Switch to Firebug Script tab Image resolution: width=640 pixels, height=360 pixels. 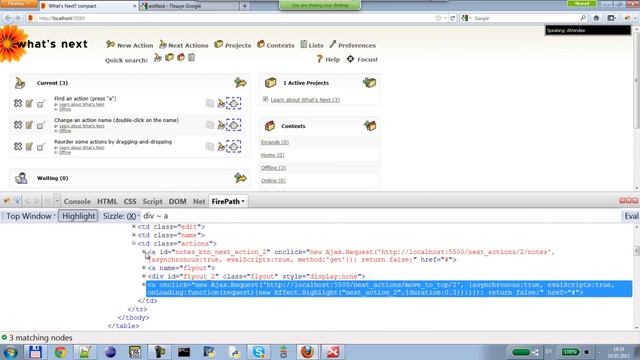(x=152, y=201)
